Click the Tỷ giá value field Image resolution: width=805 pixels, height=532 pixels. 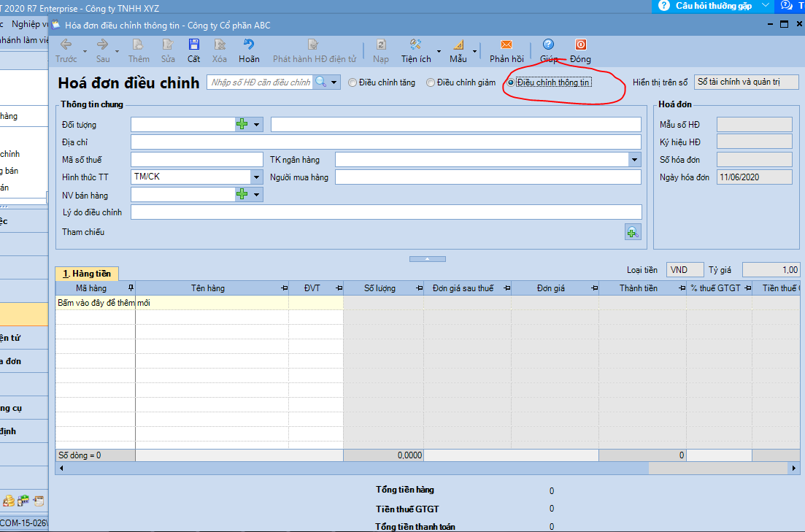pyautogui.click(x=771, y=270)
